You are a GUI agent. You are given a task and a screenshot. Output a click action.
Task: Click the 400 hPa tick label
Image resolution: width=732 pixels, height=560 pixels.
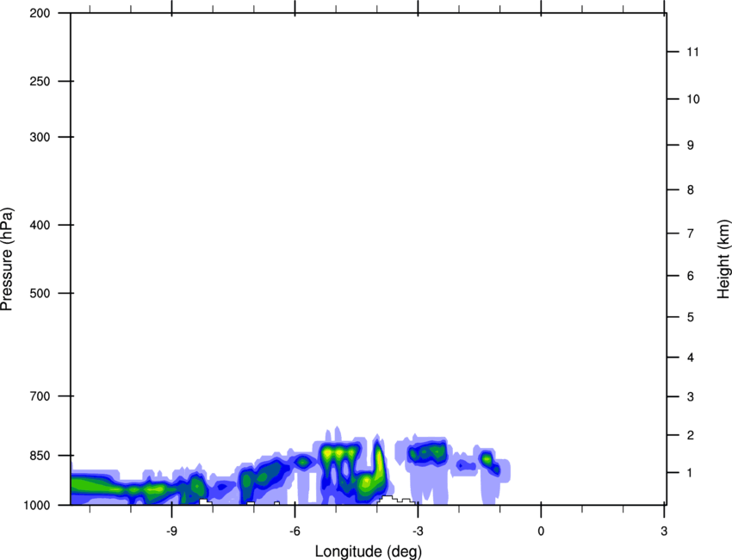[40, 226]
